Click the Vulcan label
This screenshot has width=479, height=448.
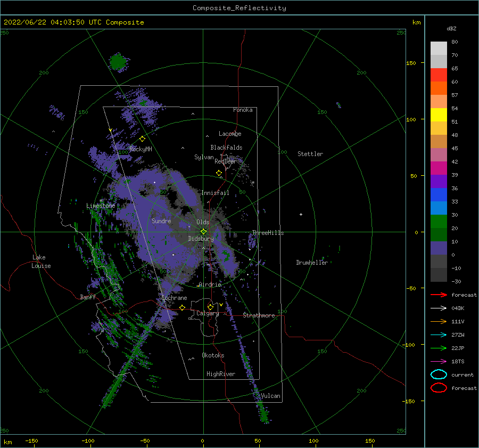click(x=270, y=396)
